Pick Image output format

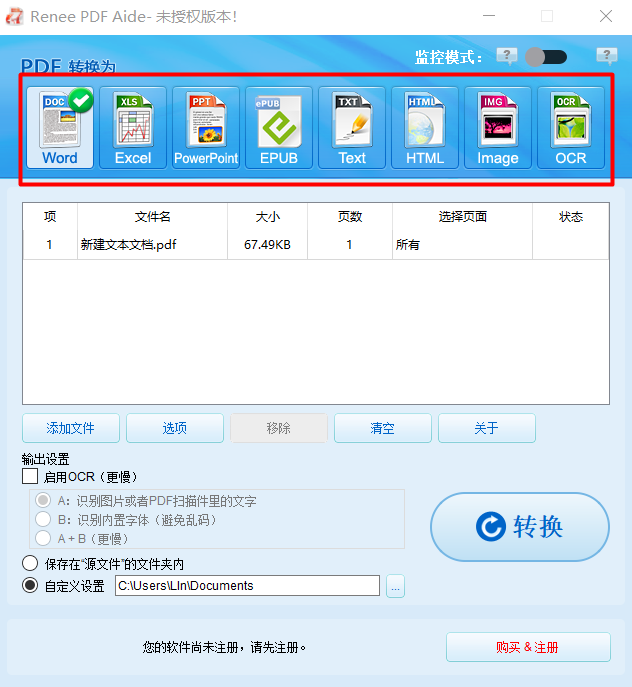498,127
